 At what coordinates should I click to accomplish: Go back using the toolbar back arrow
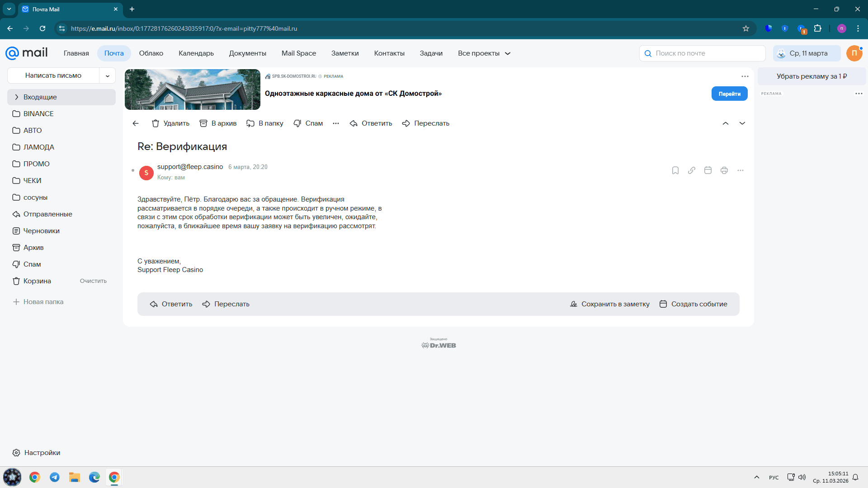tap(136, 123)
